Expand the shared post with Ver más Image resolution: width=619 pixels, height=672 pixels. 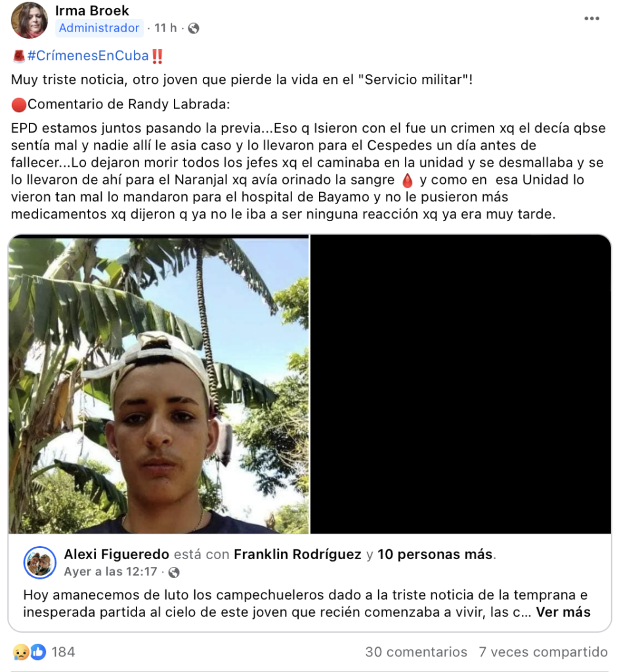pos(563,612)
